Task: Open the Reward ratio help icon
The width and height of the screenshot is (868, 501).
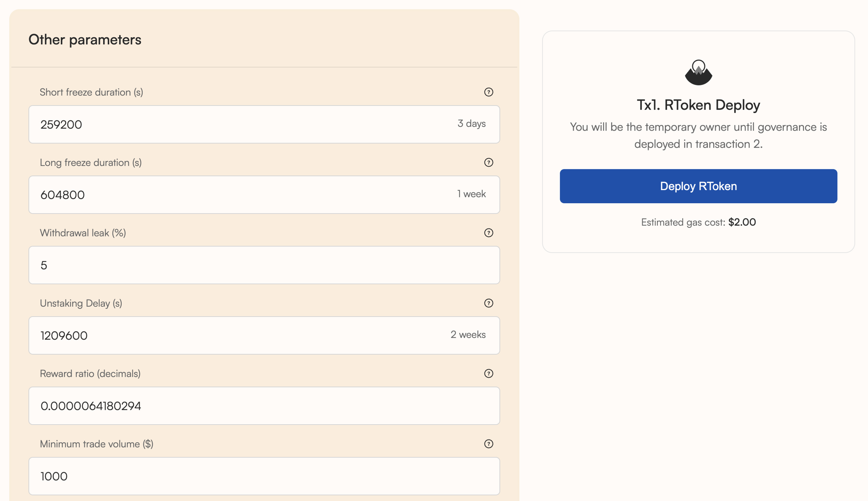Action: point(488,374)
